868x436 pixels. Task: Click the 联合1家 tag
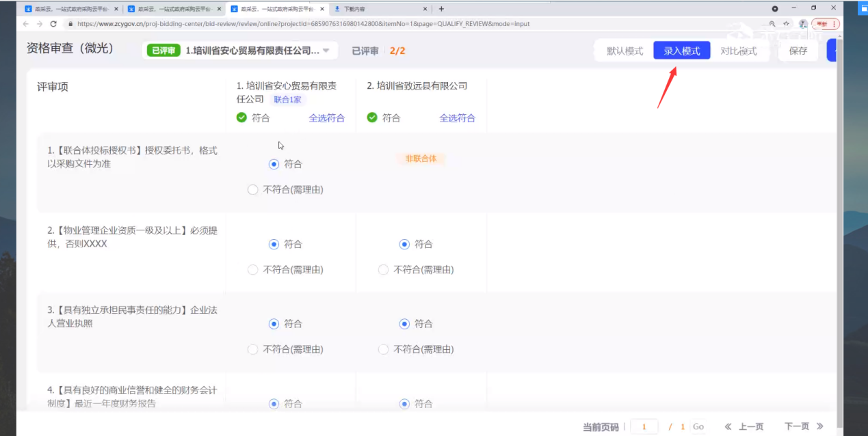click(287, 99)
